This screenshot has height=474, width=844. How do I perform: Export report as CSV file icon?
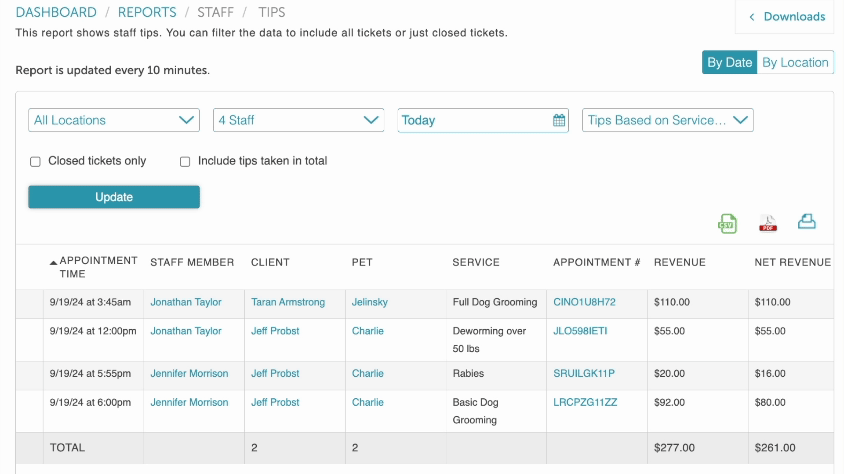click(x=727, y=224)
